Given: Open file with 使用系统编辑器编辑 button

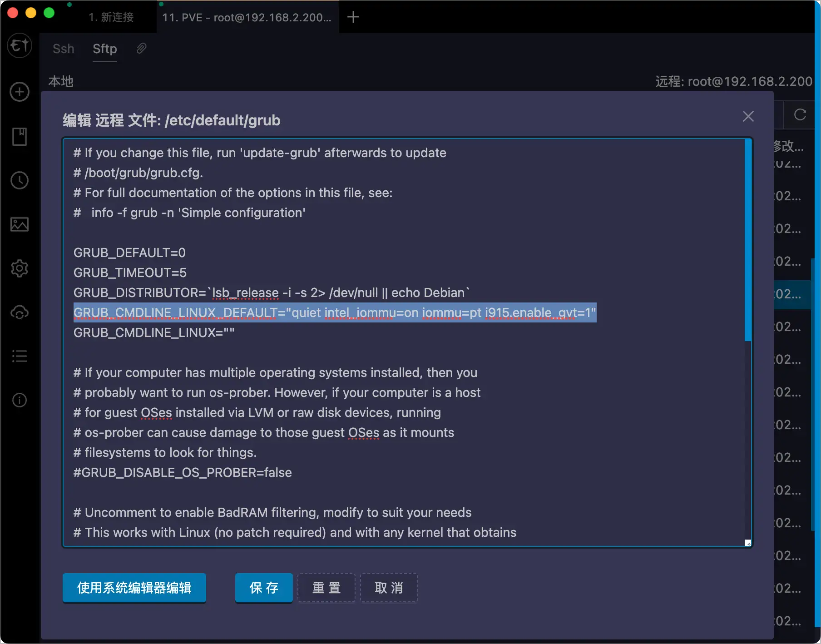Looking at the screenshot, I should 134,588.
